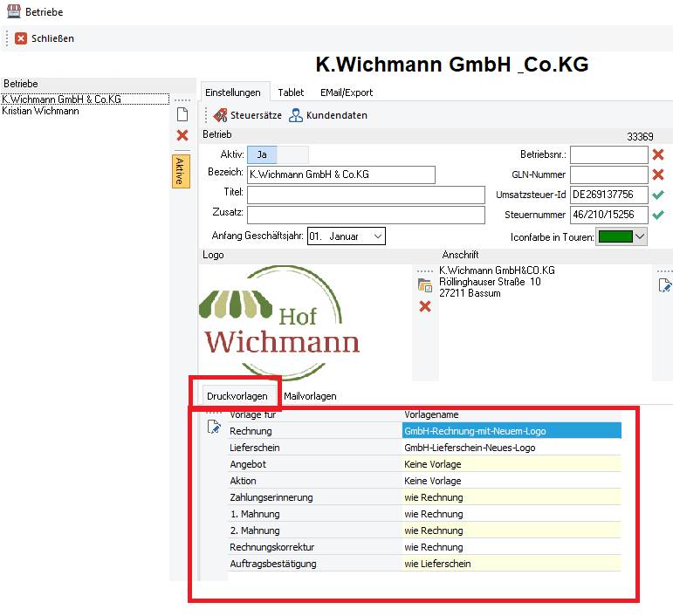Click the 1. Mahnung row label
Viewport: 673px width, 616px height.
255,514
